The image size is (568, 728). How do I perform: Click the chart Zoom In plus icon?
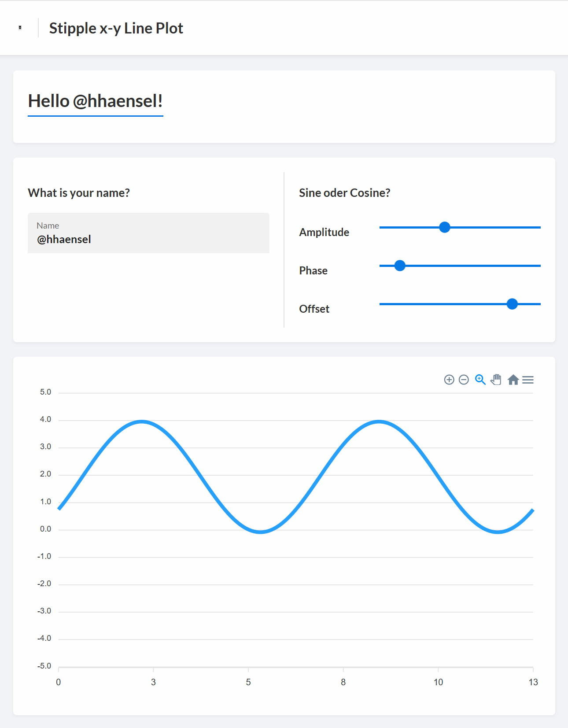449,380
